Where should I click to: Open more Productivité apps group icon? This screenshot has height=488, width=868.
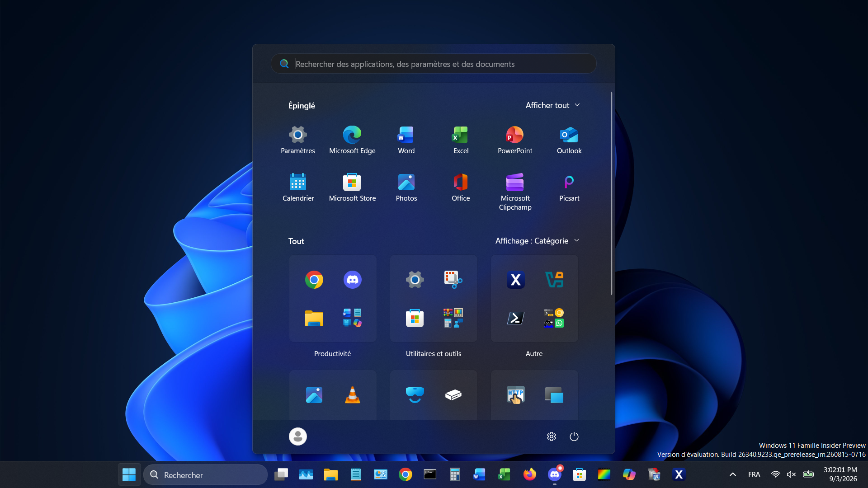pos(352,318)
